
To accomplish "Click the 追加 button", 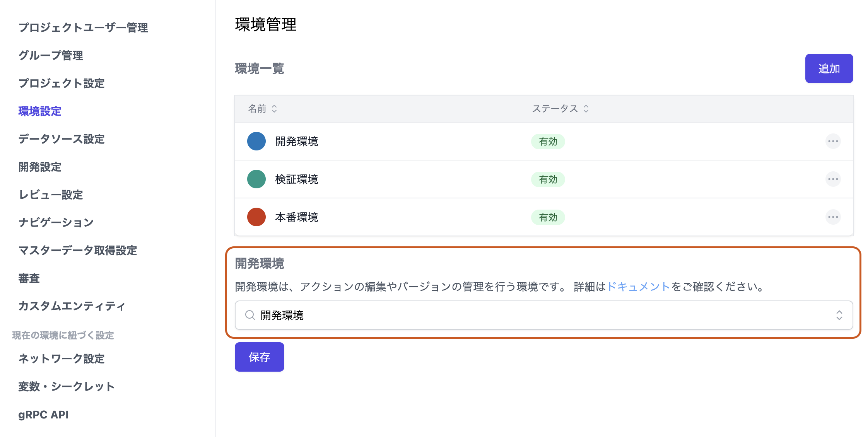I will (x=829, y=68).
